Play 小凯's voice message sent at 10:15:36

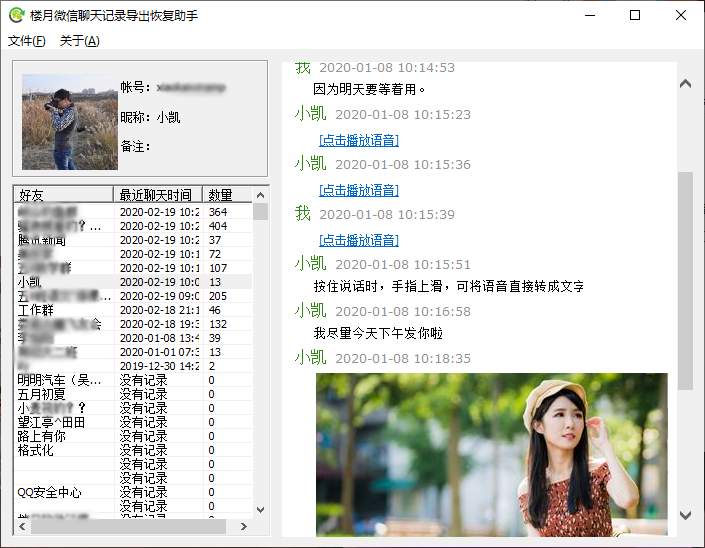click(358, 190)
